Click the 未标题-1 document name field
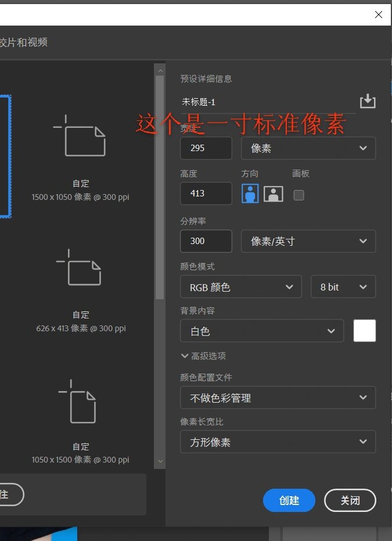392x541 pixels. coord(268,102)
